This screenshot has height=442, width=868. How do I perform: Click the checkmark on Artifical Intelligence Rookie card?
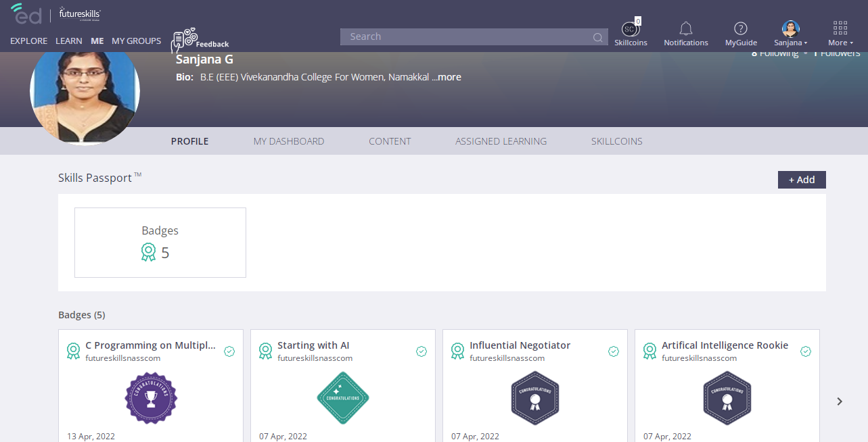click(x=806, y=351)
